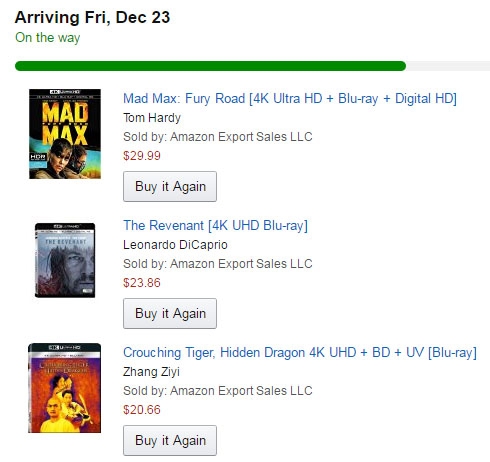Open The Revenant cover thumbnail
This screenshot has width=490, height=462.
pos(65,260)
